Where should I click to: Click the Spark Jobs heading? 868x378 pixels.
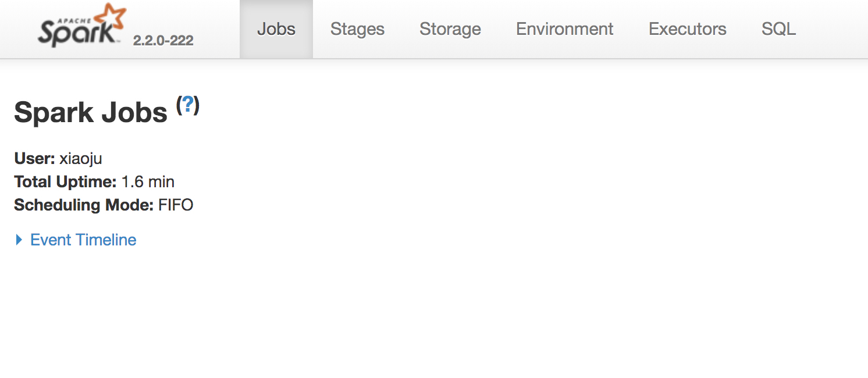pos(91,112)
